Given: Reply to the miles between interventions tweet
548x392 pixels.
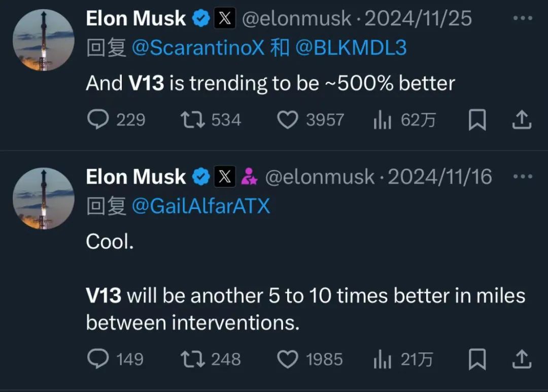Looking at the screenshot, I should pyautogui.click(x=98, y=359).
